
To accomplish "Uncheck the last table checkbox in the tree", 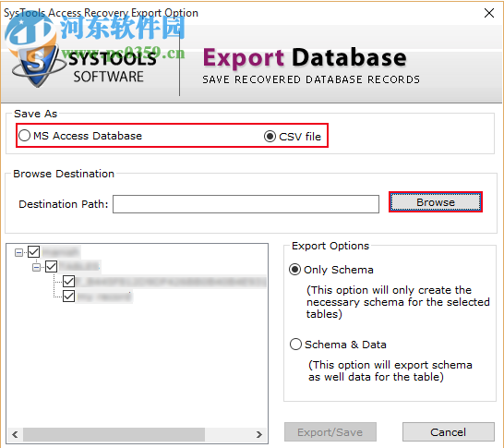I will pyautogui.click(x=69, y=297).
